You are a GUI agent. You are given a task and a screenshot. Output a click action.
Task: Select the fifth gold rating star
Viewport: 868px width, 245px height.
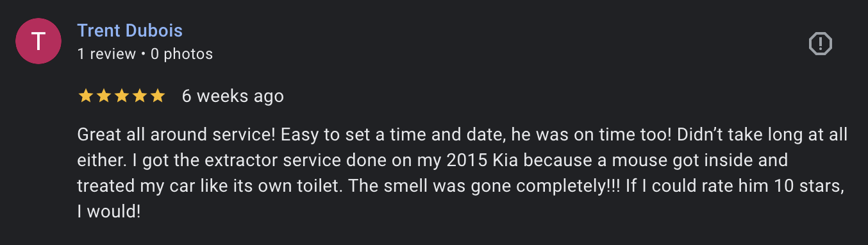[x=157, y=96]
